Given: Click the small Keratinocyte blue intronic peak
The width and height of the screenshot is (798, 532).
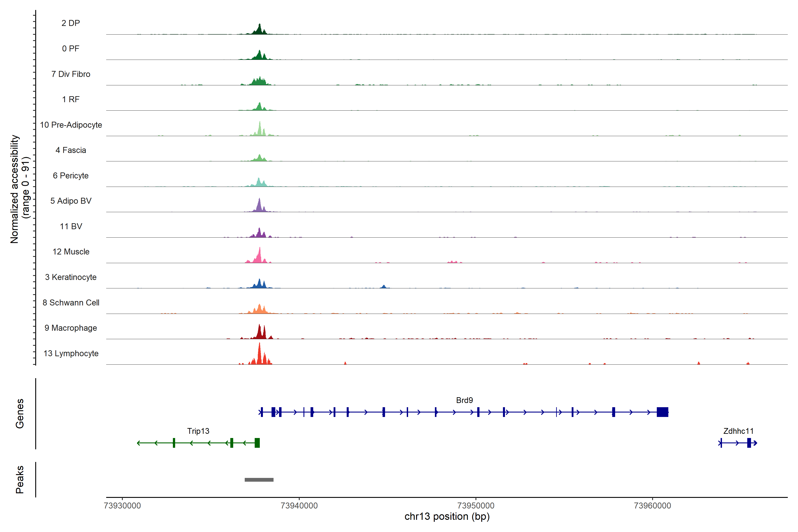Looking at the screenshot, I should (383, 287).
